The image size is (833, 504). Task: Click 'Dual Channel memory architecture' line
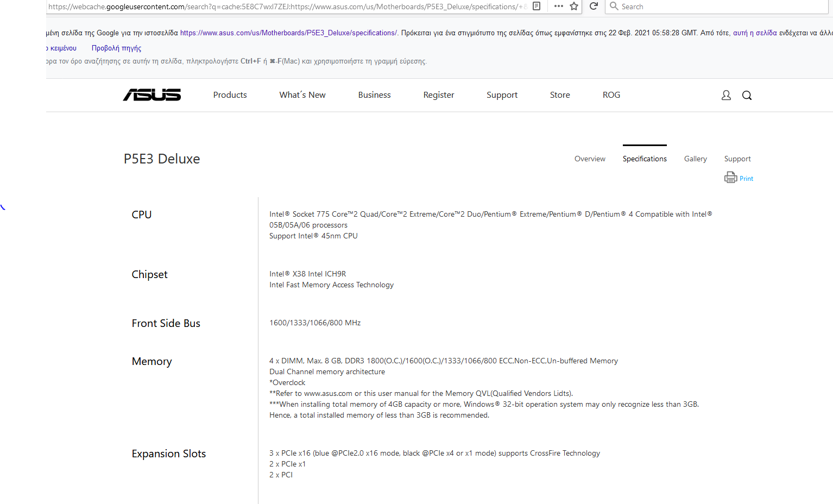pos(327,371)
